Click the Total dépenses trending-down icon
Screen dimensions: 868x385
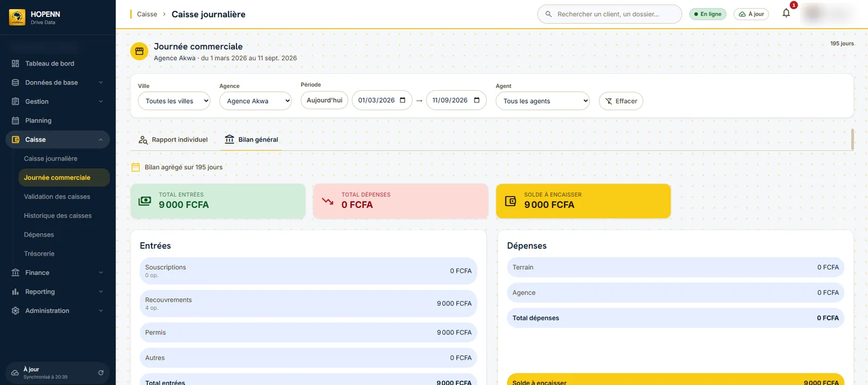click(x=328, y=201)
